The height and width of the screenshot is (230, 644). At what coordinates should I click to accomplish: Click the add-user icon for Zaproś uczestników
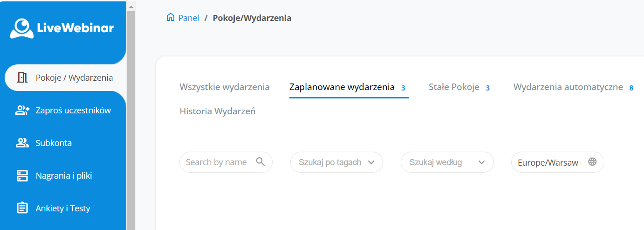[x=22, y=111]
